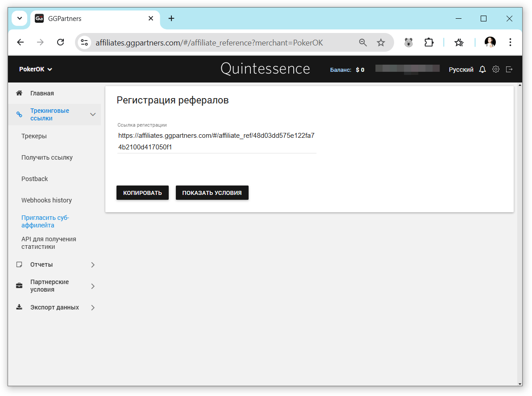Click the report icon beside Отчеты

[x=19, y=264]
